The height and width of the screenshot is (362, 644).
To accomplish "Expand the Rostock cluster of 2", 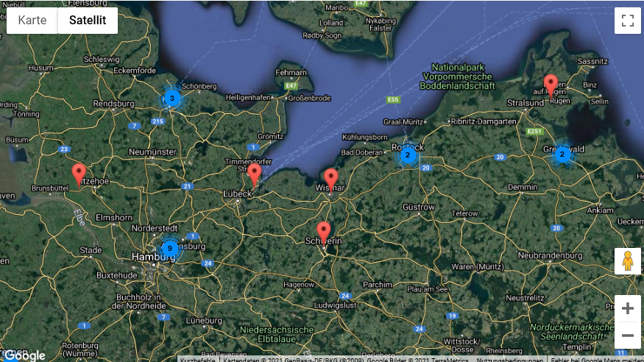I will 408,155.
